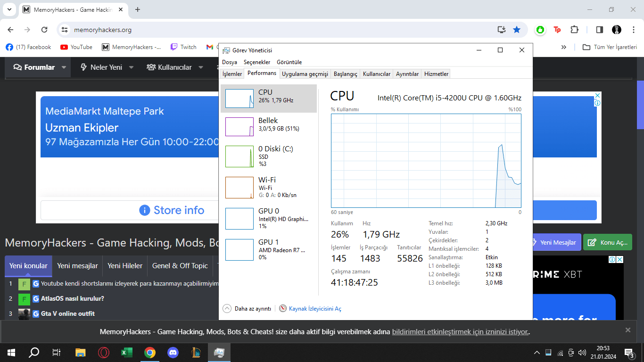The image size is (644, 362).
Task: Switch to the Uygulama geçmişi tab
Action: point(305,74)
